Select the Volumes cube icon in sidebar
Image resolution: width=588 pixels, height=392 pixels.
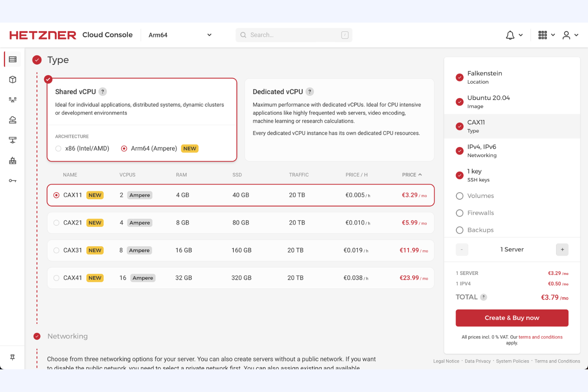point(12,79)
